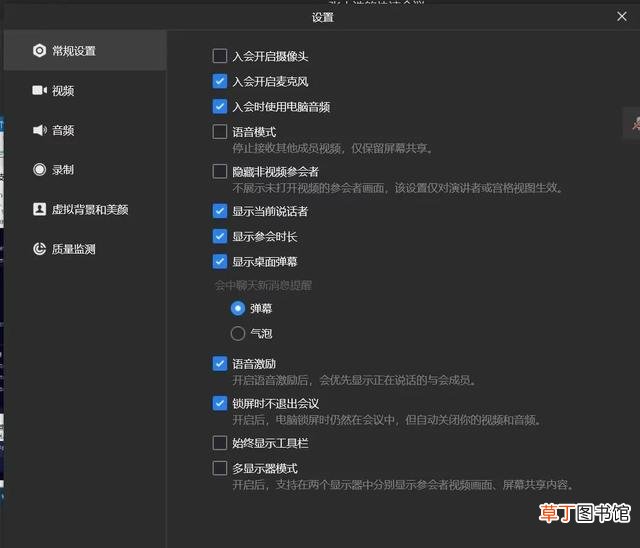This screenshot has width=640, height=548.
Task: Click the 弹幕 option label
Action: (x=261, y=308)
